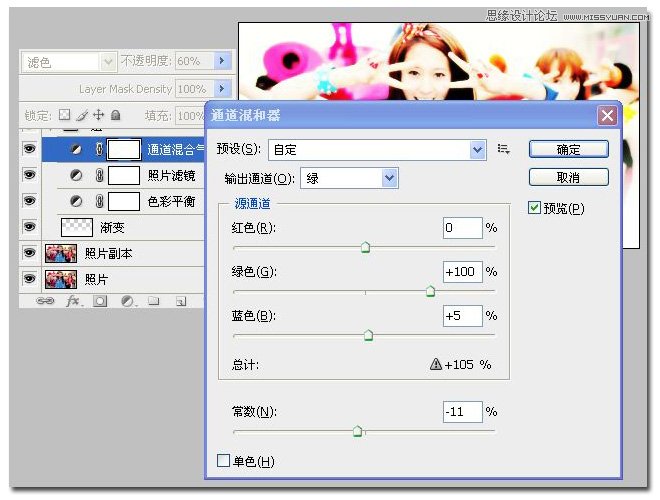Close the 通道混和器 dialog
Image resolution: width=660 pixels, height=500 pixels.
pos(607,115)
